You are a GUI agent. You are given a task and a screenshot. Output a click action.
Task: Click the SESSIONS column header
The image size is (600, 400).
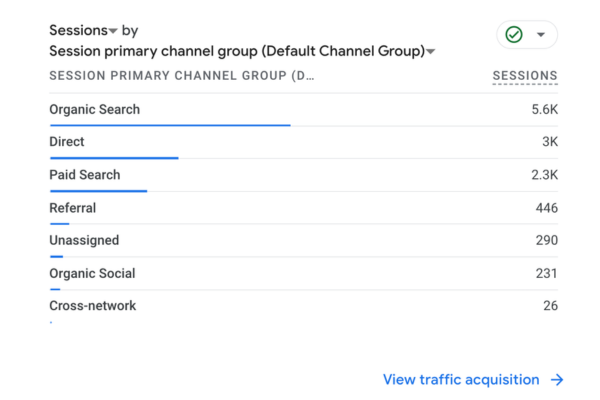click(x=525, y=76)
